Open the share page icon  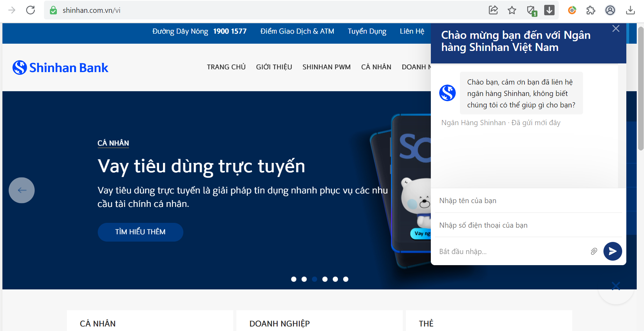[493, 10]
